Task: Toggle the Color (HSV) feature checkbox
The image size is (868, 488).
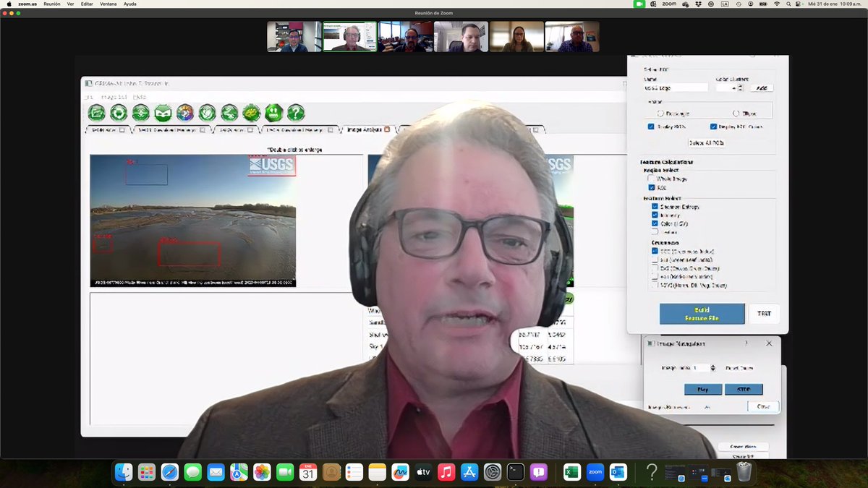Action: point(655,223)
